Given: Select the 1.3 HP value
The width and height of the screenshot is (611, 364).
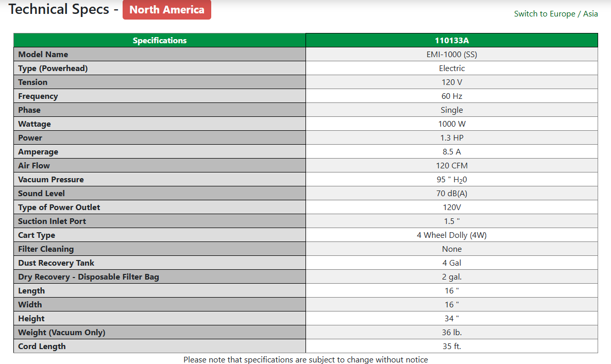Looking at the screenshot, I should [x=452, y=138].
